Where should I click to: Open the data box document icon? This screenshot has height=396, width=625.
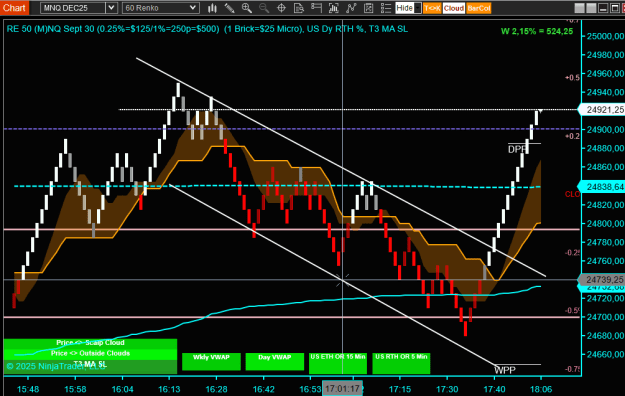coord(299,8)
